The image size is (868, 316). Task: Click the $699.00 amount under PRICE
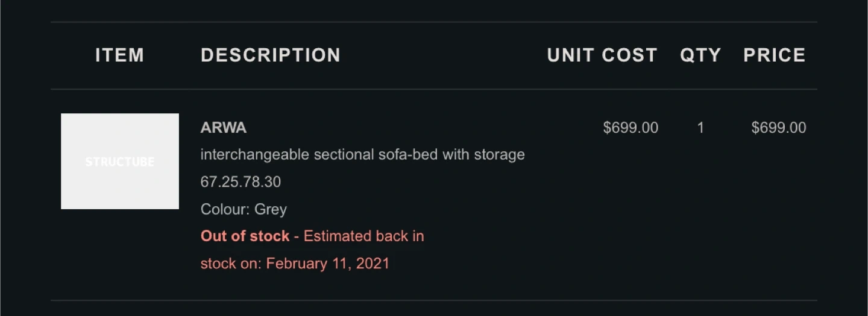pyautogui.click(x=779, y=128)
